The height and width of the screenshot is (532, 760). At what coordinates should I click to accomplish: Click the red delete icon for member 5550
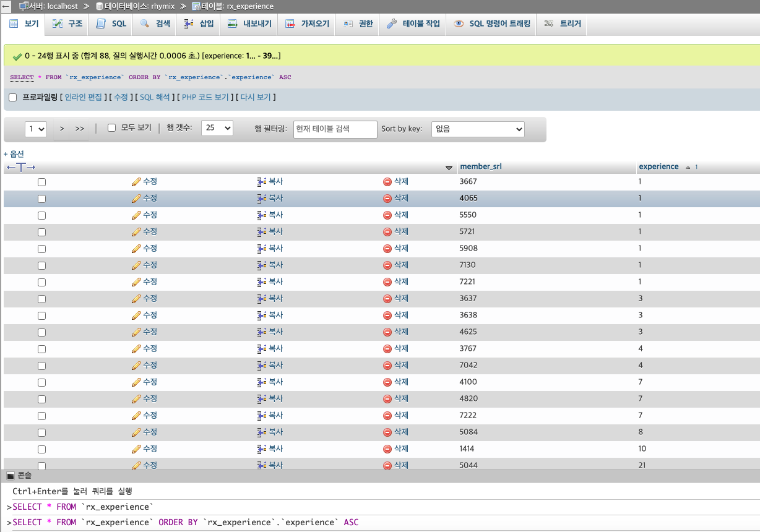click(x=387, y=215)
